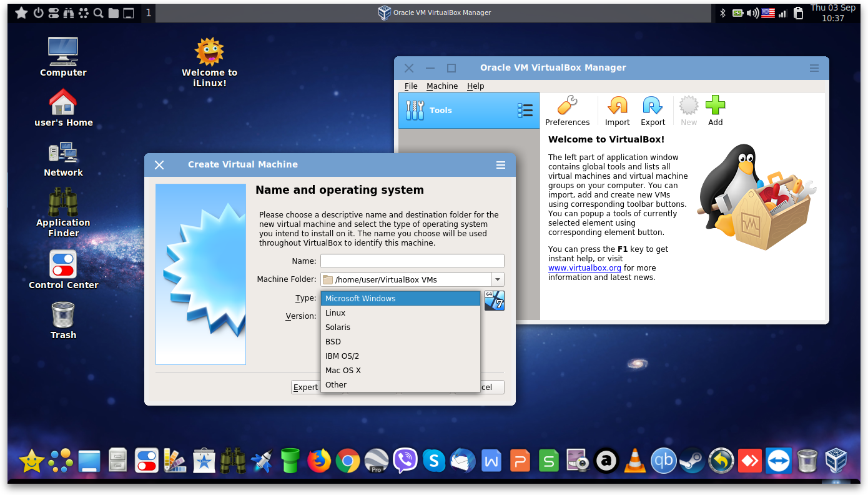
Task: Open Skype from the dock
Action: (x=434, y=461)
